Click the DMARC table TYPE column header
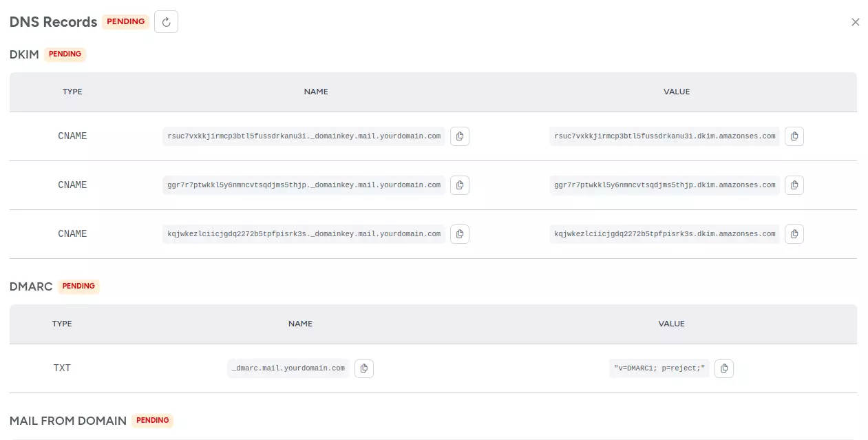The width and height of the screenshot is (868, 440). [62, 324]
